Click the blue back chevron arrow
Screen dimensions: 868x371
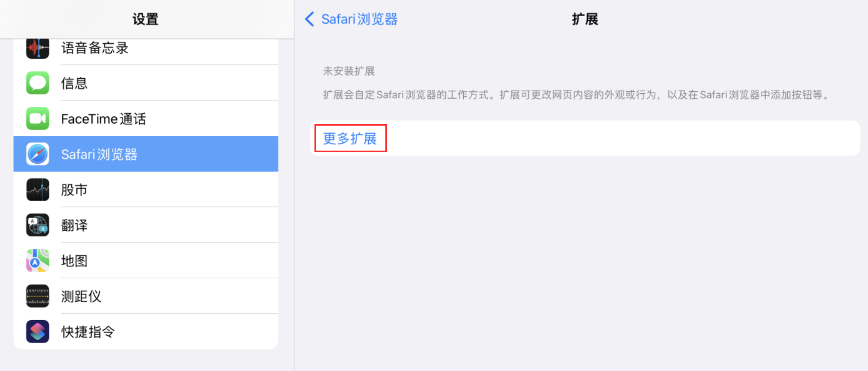(x=309, y=19)
